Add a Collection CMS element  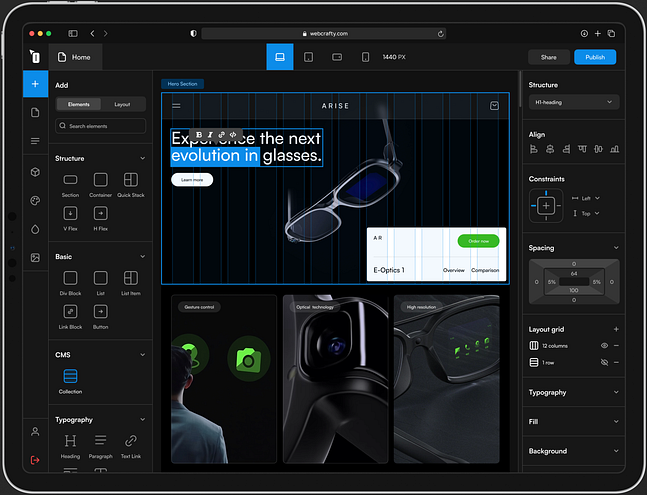[x=70, y=377]
